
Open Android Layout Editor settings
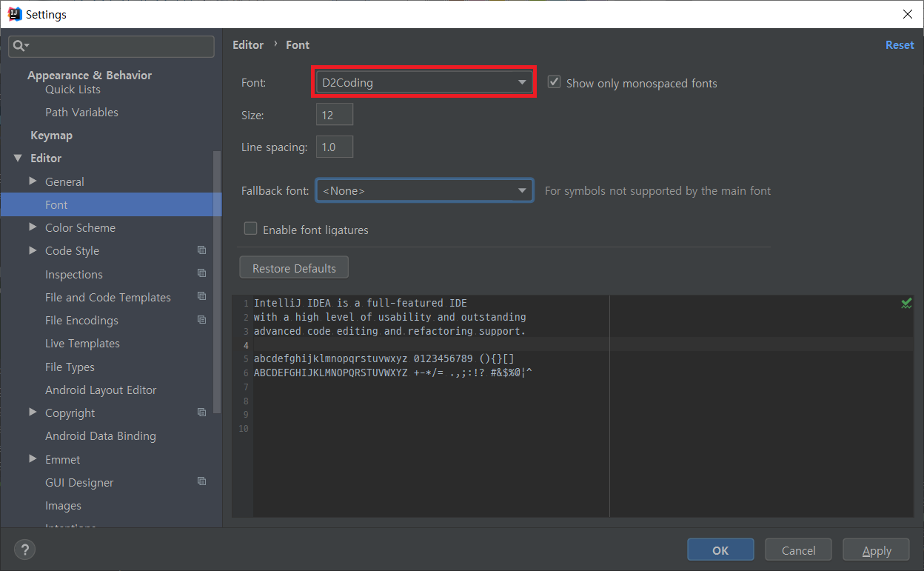coord(101,390)
